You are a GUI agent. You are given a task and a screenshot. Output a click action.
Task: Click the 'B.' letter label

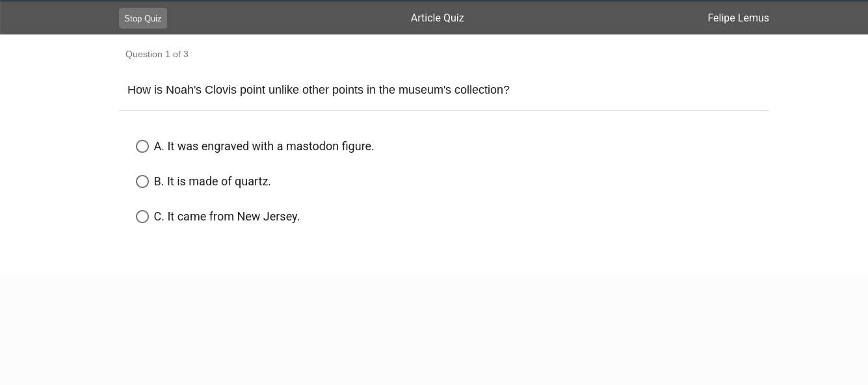pos(159,181)
